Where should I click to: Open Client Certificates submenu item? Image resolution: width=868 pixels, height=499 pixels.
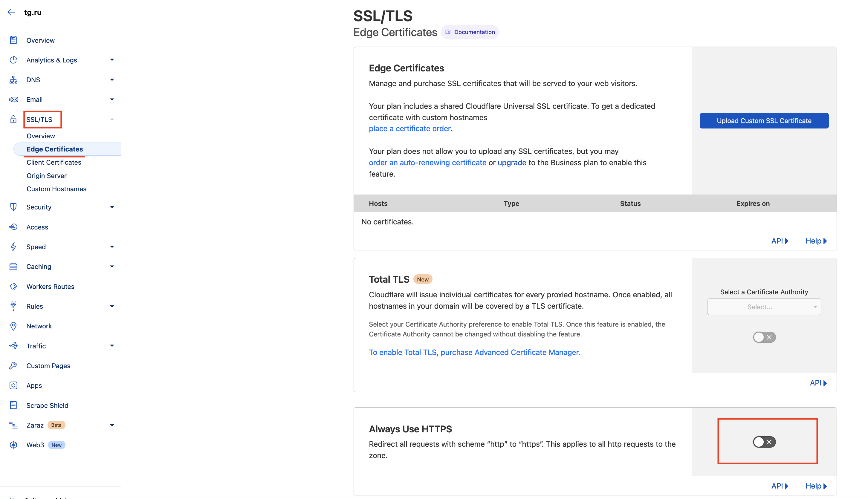click(x=54, y=163)
